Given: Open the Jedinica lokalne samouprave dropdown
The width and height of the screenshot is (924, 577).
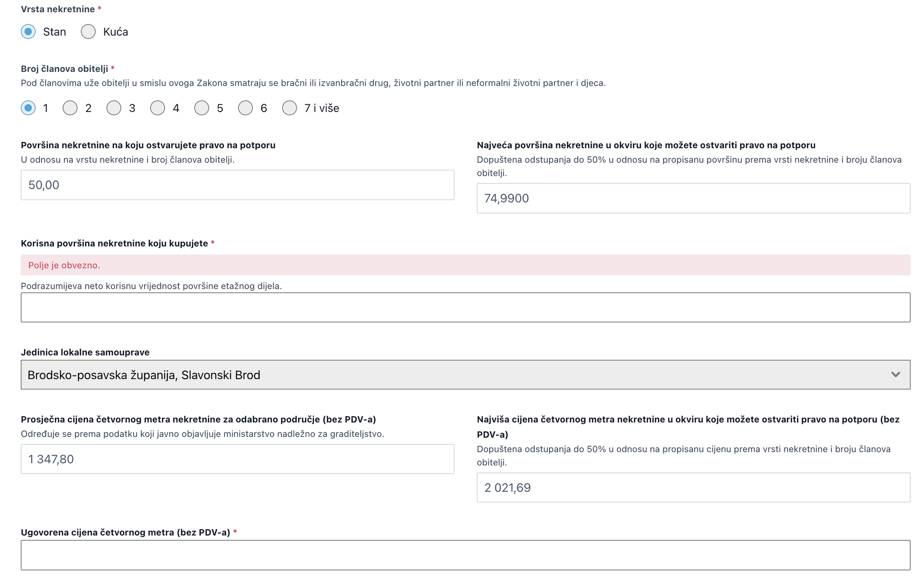Looking at the screenshot, I should pos(465,375).
